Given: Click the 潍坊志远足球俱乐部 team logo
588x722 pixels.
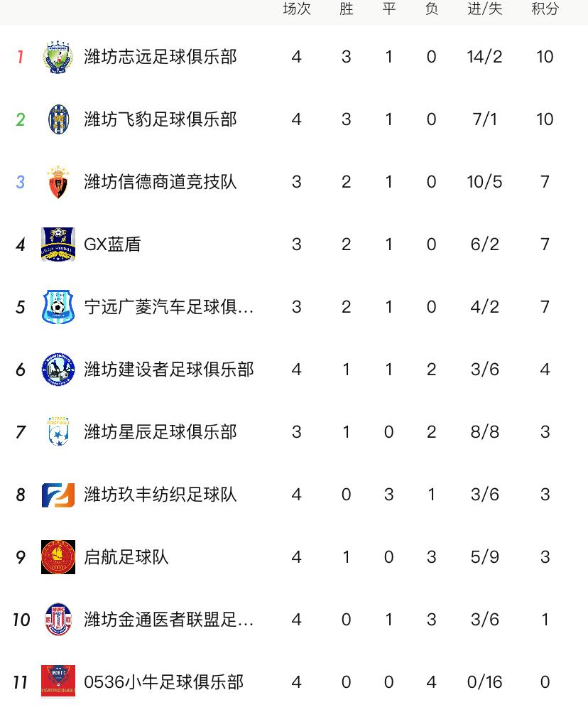Looking at the screenshot, I should 58,57.
